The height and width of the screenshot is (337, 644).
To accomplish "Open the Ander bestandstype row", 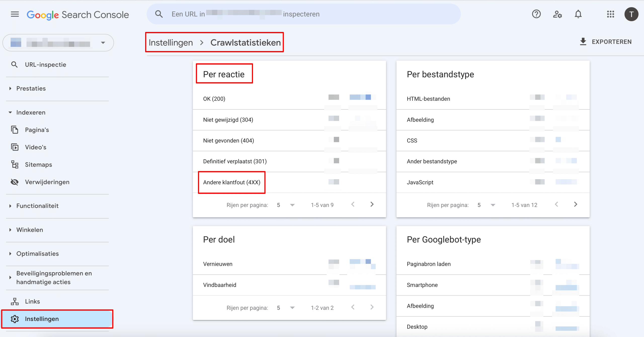I will coord(493,161).
